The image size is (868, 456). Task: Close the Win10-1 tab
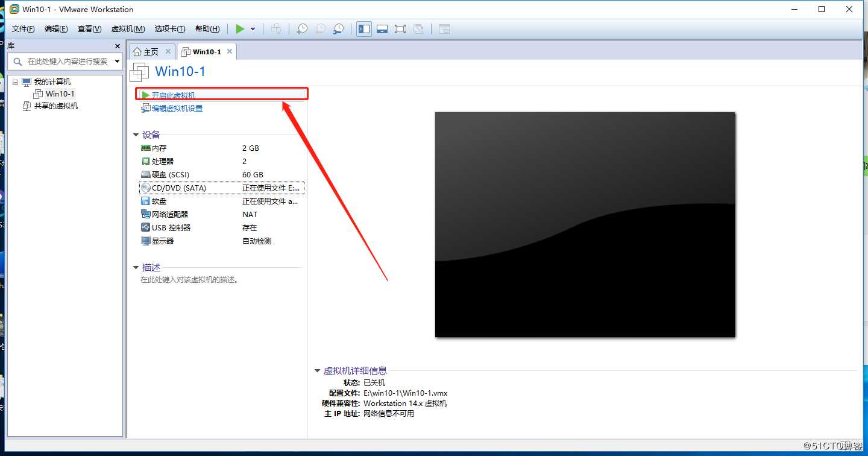pyautogui.click(x=230, y=52)
